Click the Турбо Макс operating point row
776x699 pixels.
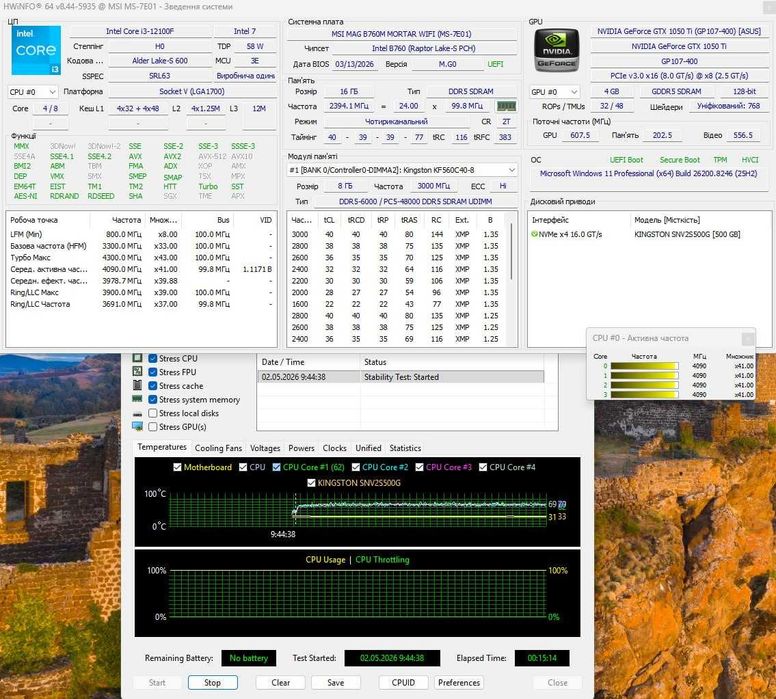tap(141, 257)
